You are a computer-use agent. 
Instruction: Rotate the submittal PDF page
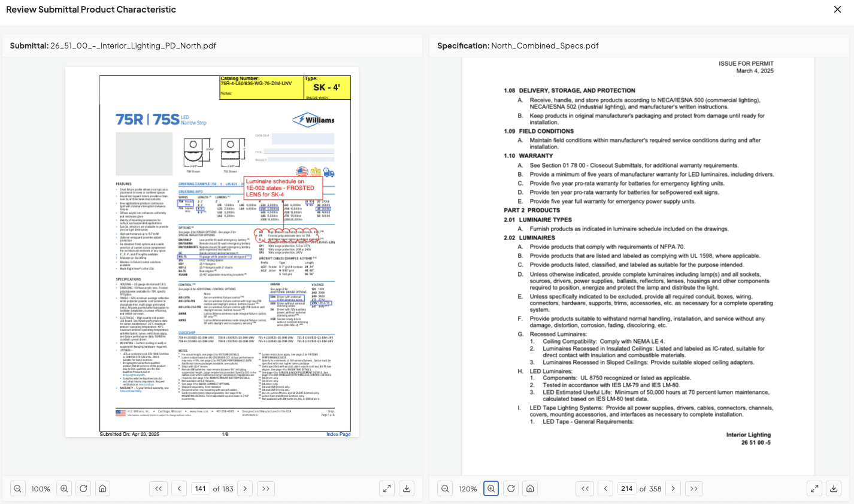pos(83,488)
